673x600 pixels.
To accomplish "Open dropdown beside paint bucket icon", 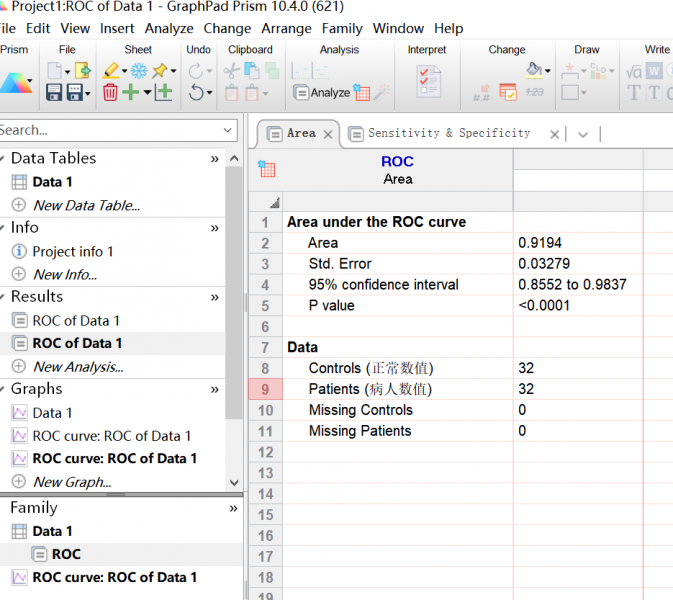I will pos(548,71).
